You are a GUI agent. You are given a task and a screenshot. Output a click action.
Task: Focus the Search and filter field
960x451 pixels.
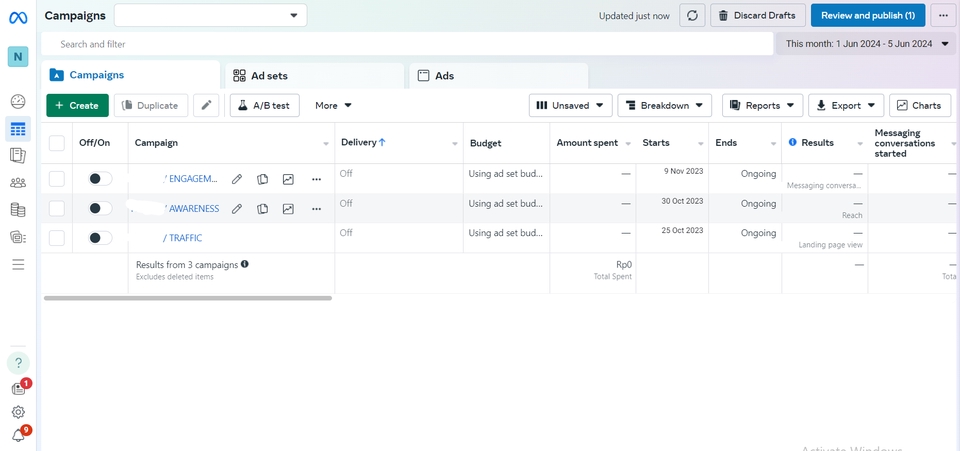407,44
